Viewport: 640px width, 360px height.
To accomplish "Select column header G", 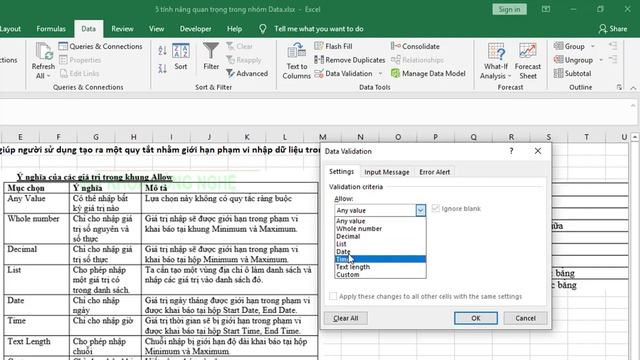I will pos(96,137).
